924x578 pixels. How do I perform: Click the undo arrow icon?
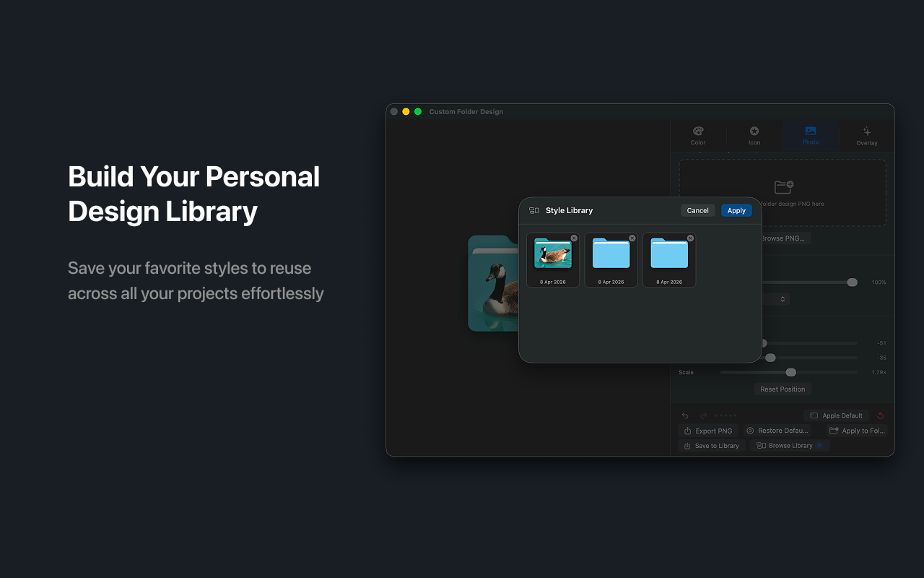click(x=686, y=415)
